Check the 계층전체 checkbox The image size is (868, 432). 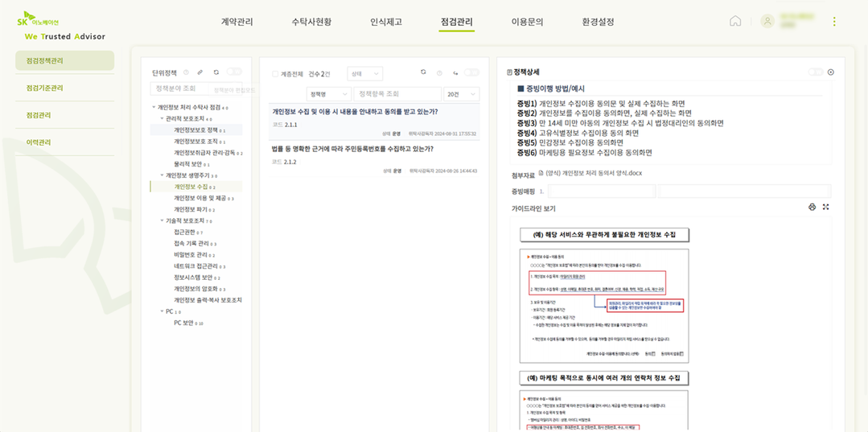pos(275,74)
